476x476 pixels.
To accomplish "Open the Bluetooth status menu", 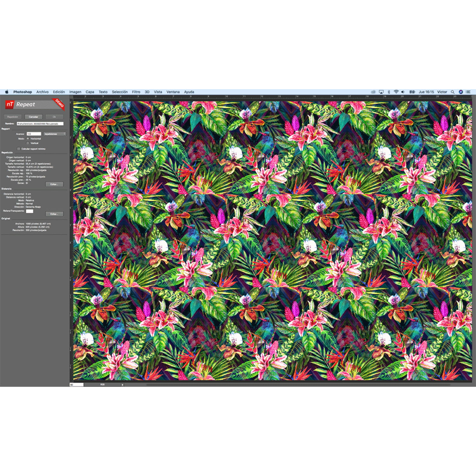I will 389,92.
